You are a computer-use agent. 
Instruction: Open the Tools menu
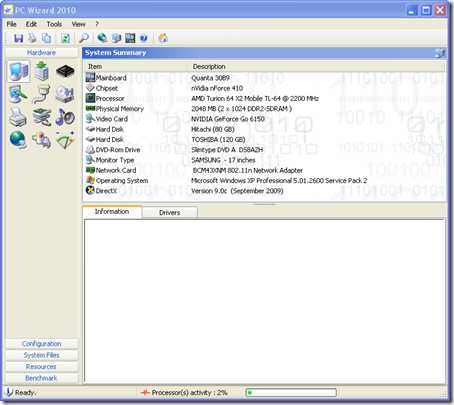[54, 24]
